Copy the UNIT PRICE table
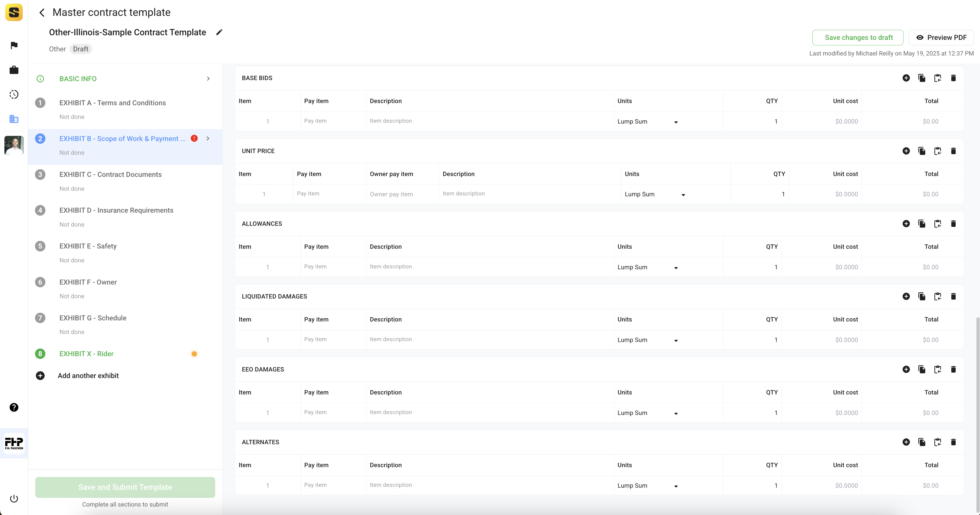Viewport: 980px width, 515px height. point(922,151)
